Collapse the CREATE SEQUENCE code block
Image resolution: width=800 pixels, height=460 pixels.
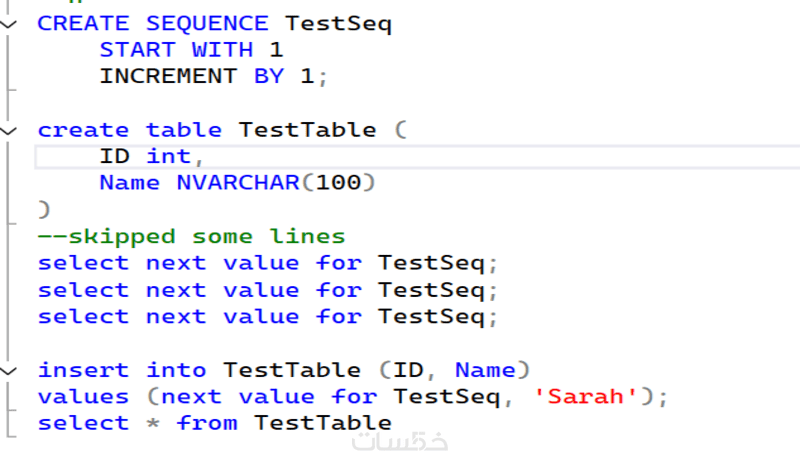click(x=10, y=23)
